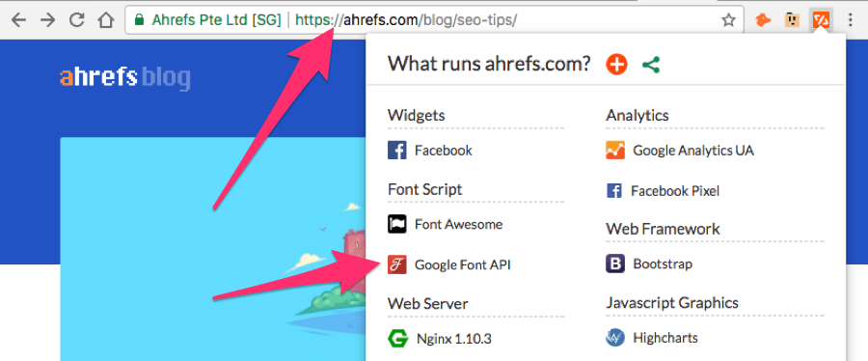Go back with the browser back arrow
Viewport: 868px width, 361px height.
coord(19,20)
